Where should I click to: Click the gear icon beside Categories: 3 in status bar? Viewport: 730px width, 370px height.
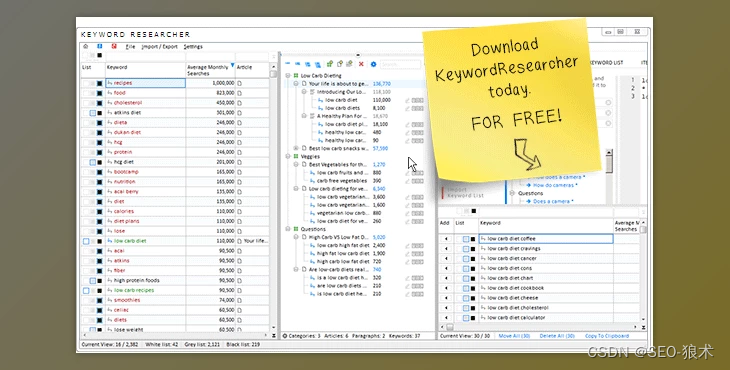(x=285, y=336)
